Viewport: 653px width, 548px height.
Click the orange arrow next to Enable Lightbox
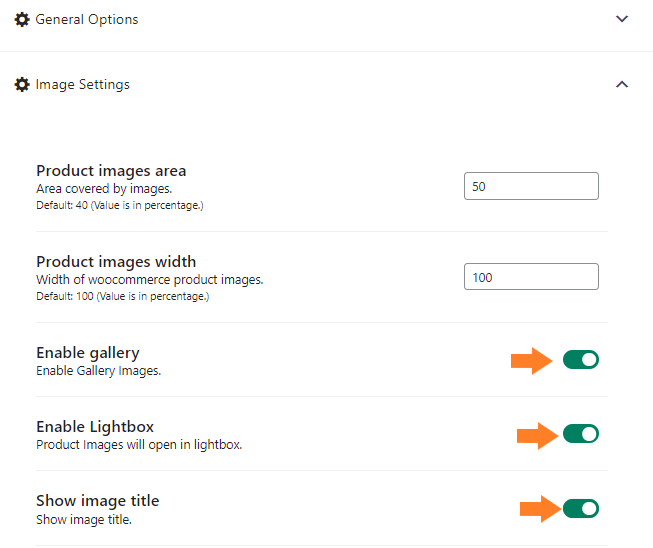[538, 436]
